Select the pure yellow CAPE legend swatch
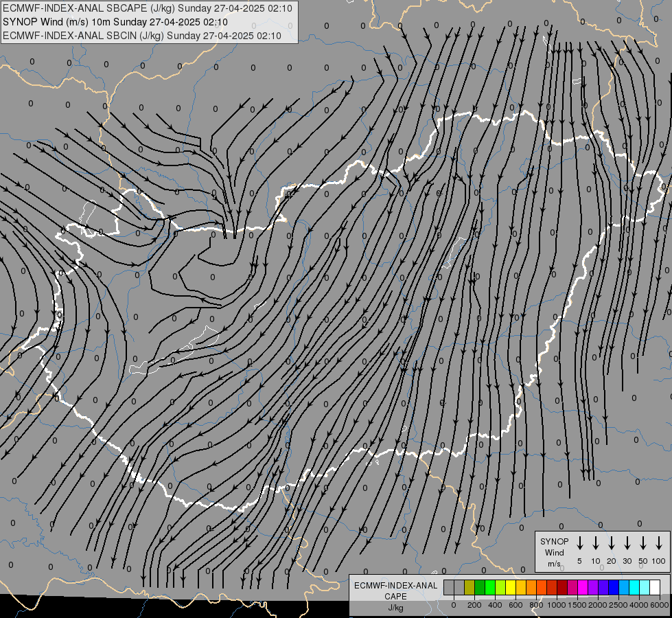This screenshot has height=618, width=672. click(511, 587)
